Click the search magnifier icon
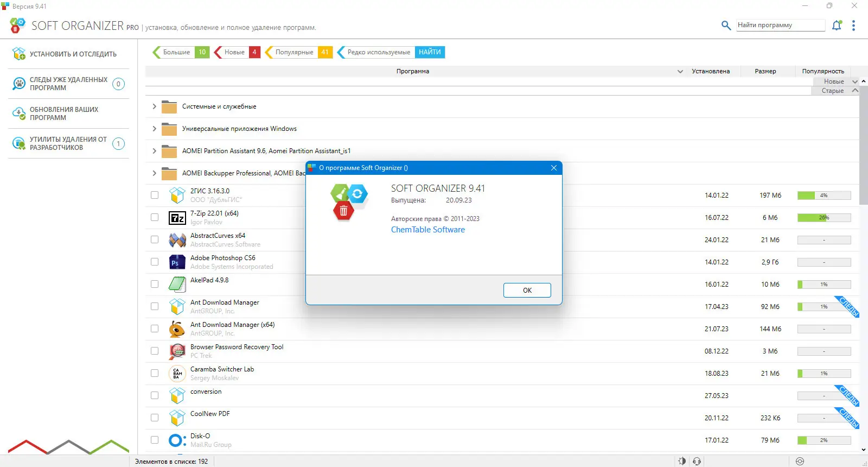This screenshot has height=467, width=868. (726, 25)
